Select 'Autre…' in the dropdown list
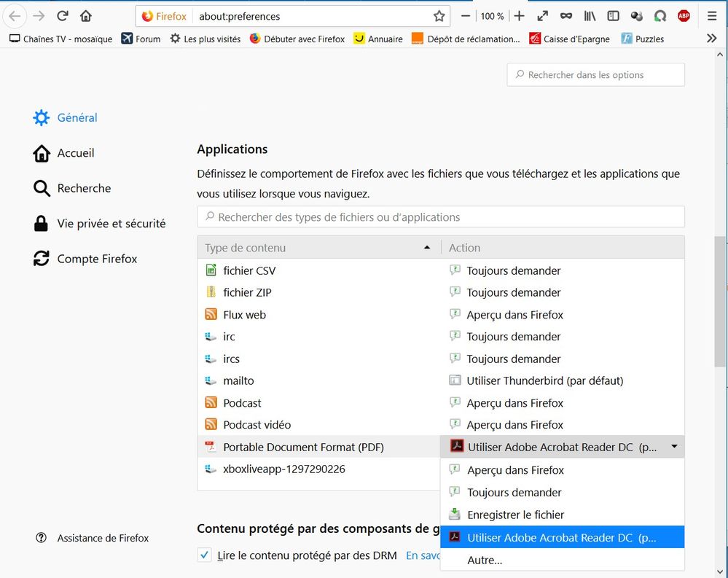 485,560
